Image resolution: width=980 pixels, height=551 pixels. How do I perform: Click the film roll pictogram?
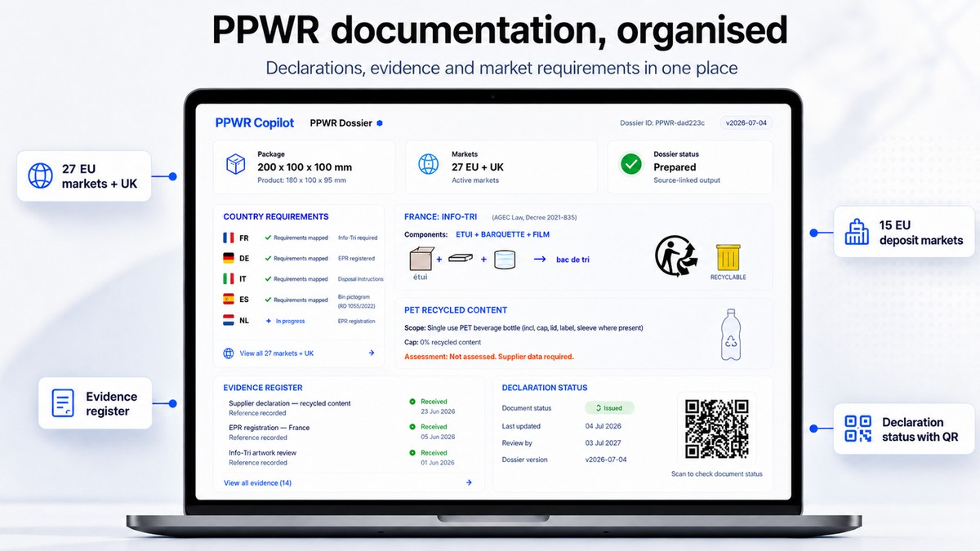coord(505,259)
